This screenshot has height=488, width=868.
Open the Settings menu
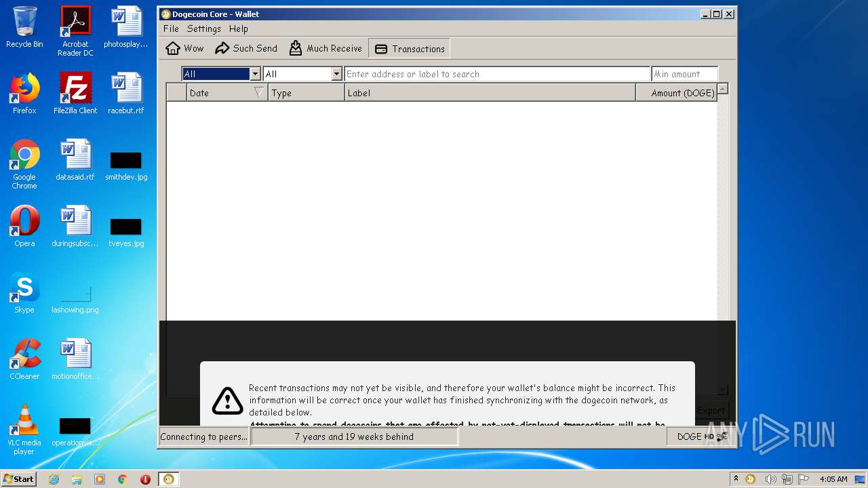point(204,28)
